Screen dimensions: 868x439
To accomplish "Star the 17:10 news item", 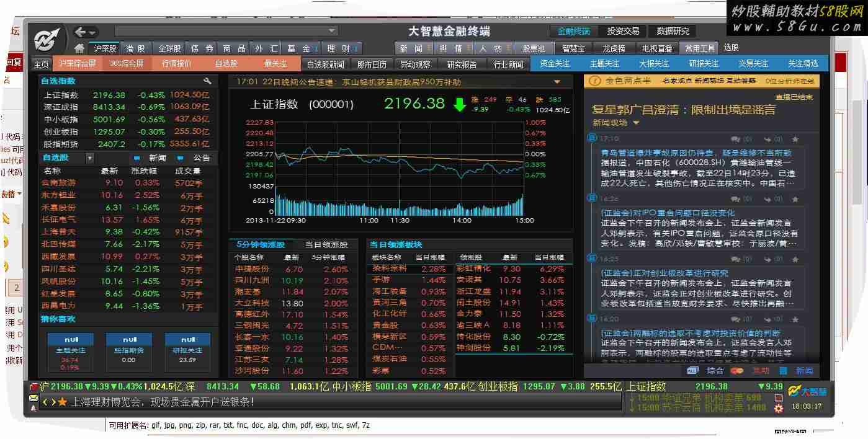I will (x=795, y=139).
